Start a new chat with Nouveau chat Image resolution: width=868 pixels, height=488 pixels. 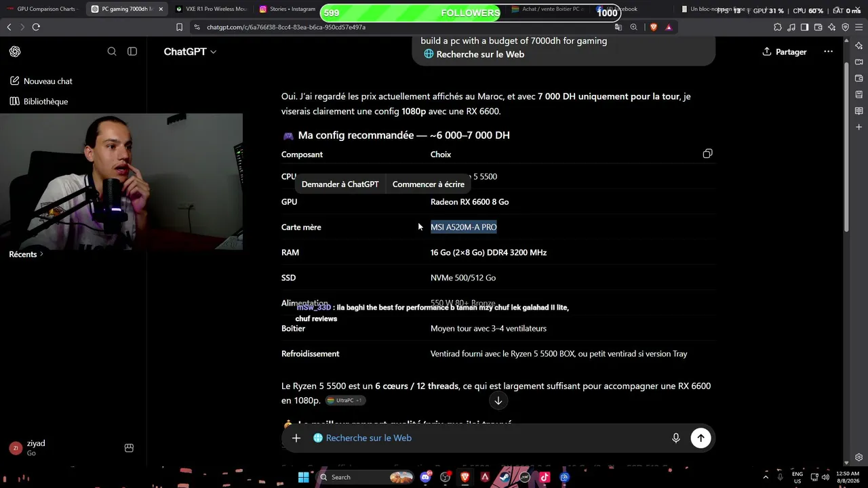coord(41,81)
